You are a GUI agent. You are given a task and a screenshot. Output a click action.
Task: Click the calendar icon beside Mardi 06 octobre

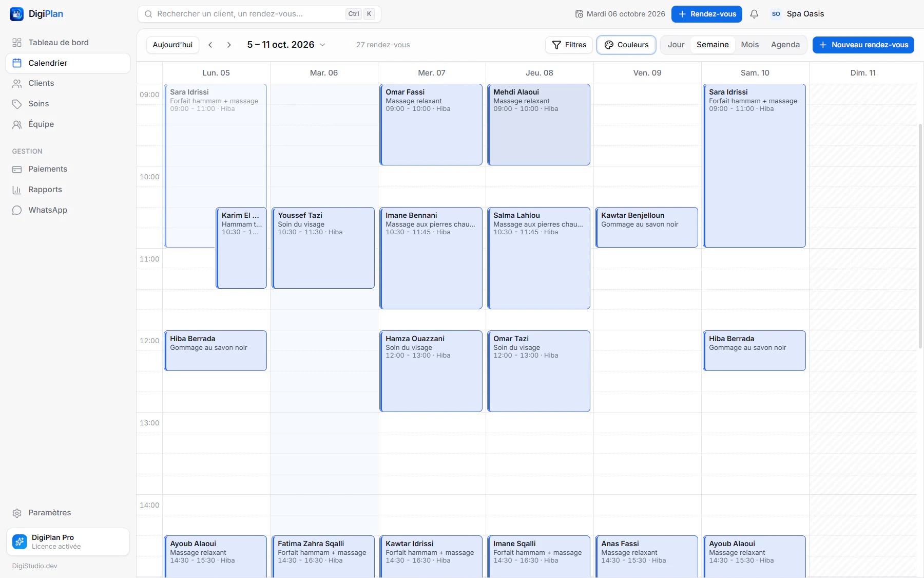click(579, 14)
